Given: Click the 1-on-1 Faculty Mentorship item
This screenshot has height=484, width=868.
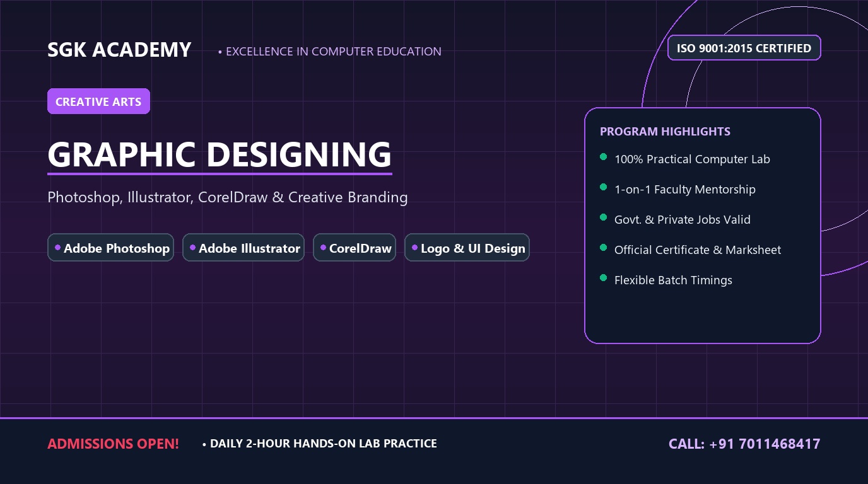Looking at the screenshot, I should point(677,190).
